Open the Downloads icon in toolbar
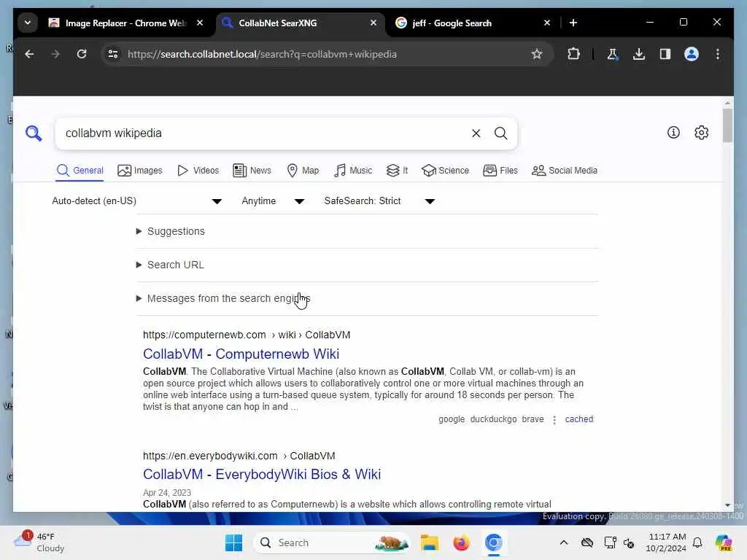This screenshot has height=560, width=747. 639,54
